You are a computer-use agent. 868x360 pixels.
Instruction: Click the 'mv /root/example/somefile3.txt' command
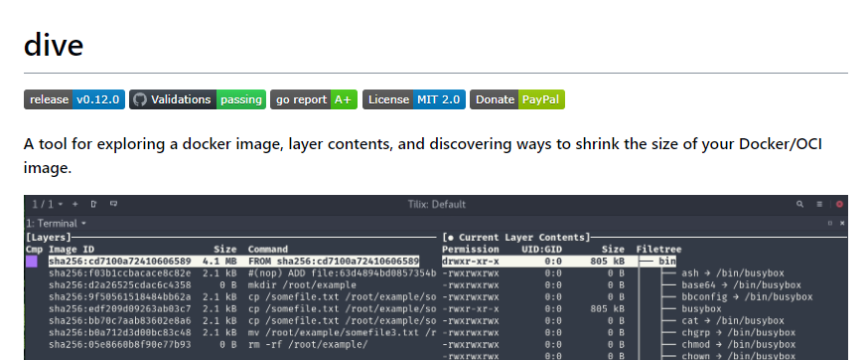coord(342,333)
